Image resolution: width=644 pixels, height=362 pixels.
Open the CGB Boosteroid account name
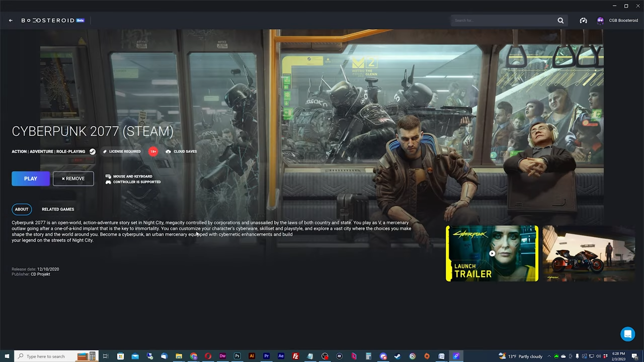623,21
